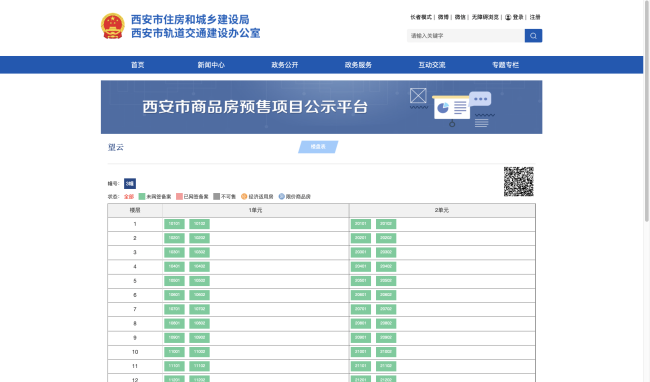Select room 21002 on floor 10
650x382 pixels.
coord(386,352)
